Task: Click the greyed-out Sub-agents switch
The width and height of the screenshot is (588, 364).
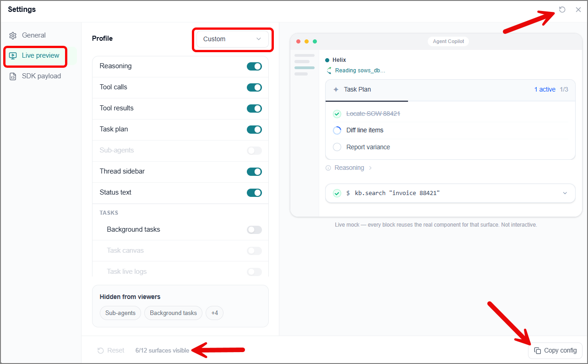Action: click(254, 151)
